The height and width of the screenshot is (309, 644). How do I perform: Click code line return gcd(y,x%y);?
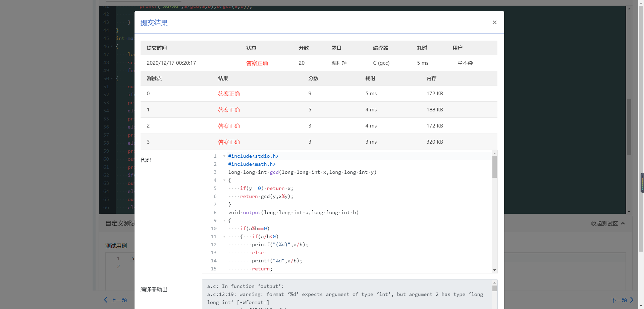tap(267, 196)
